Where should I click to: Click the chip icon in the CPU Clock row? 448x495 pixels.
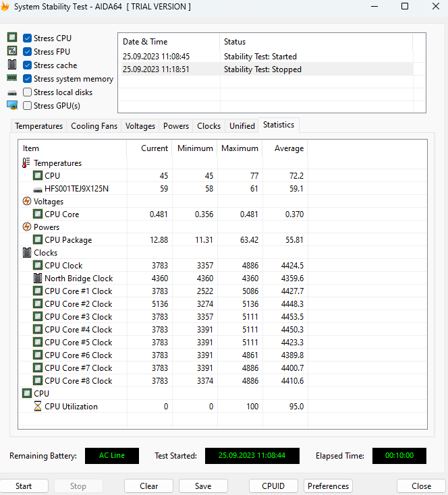(38, 265)
